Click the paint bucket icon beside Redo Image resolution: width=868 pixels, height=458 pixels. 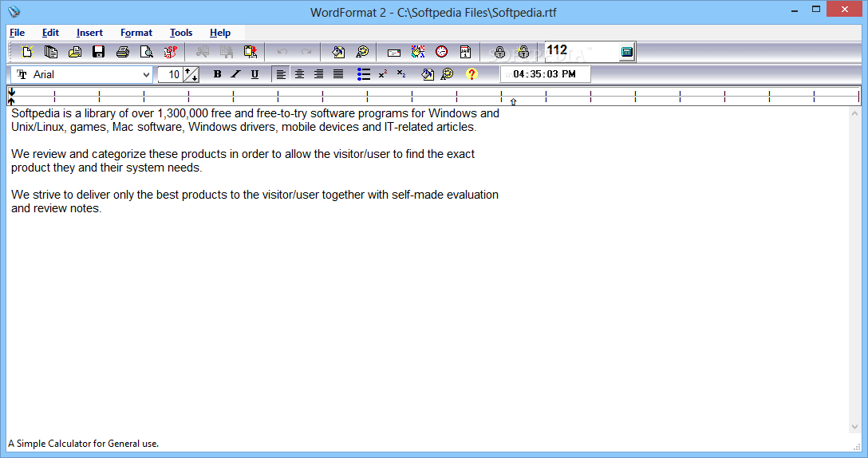tap(338, 52)
